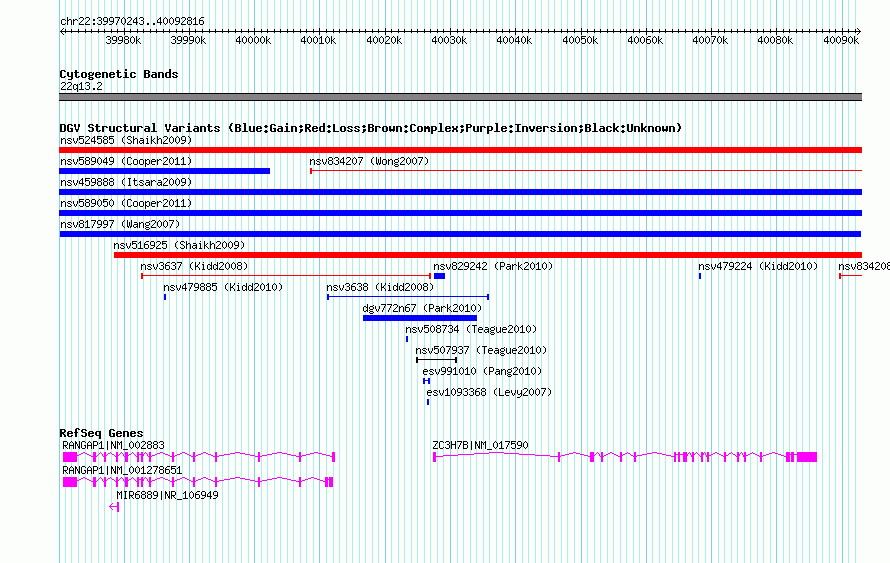Click the blue nsv479885 tick mark

coord(165,297)
